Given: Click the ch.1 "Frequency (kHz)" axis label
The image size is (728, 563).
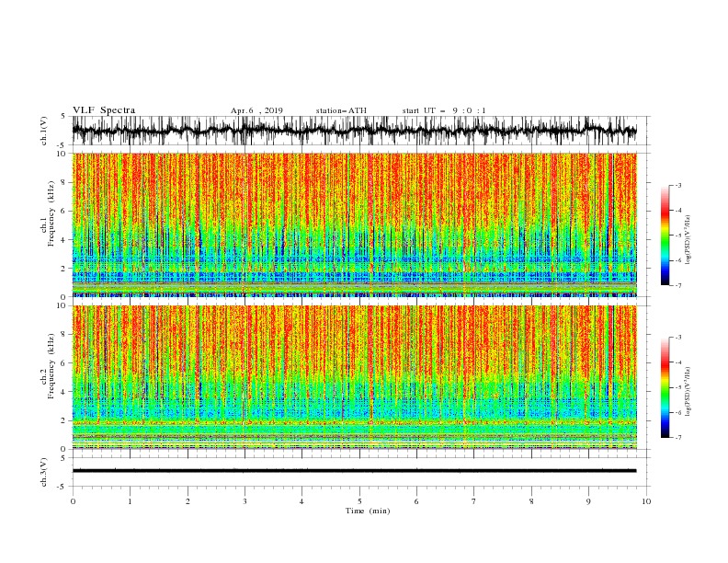Looking at the screenshot, I should 51,214.
